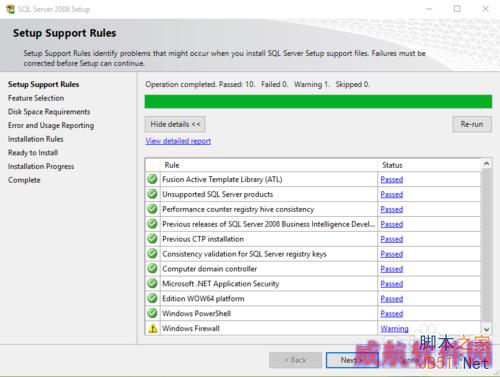Click the check icon for Previous releases of SQL Server 2008 Business Intelligence
500x377 pixels.
coord(152,224)
